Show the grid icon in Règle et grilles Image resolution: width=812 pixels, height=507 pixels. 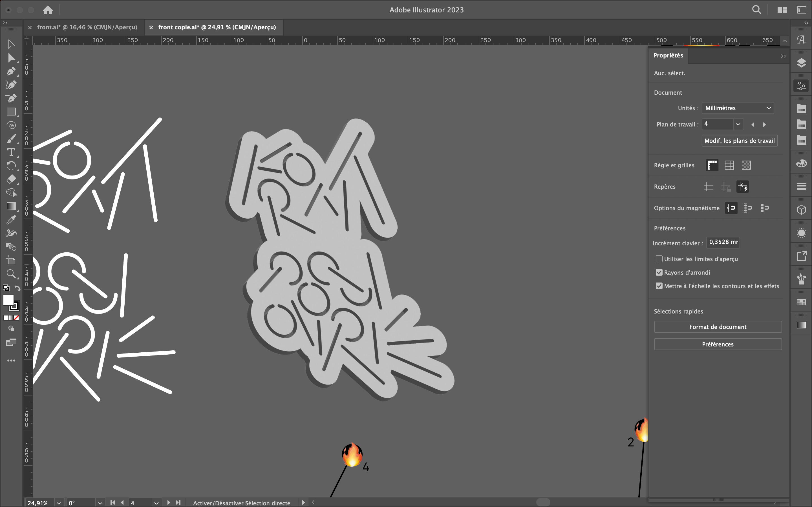(729, 165)
